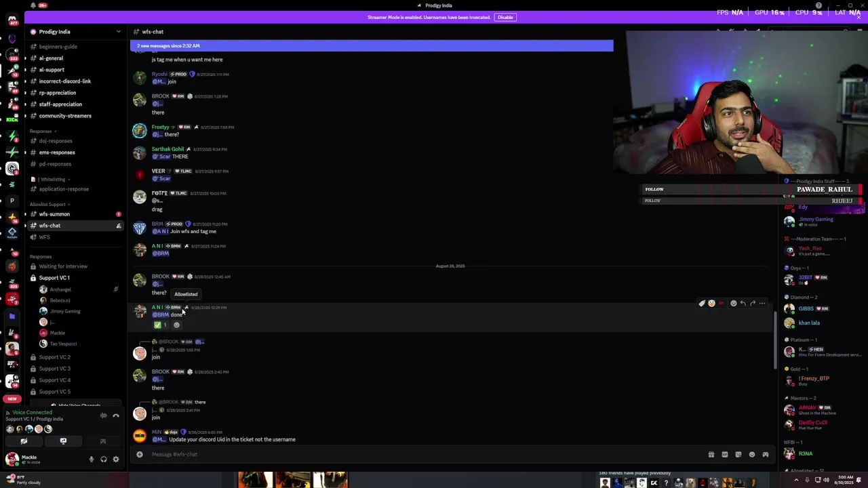Open sticker picker in message bar
Image resolution: width=868 pixels, height=488 pixels.
(738, 455)
